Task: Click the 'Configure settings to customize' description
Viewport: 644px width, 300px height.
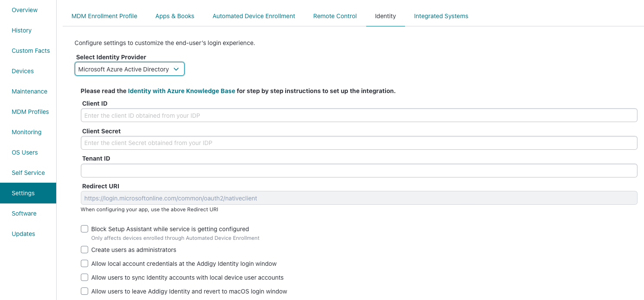Action: pos(165,43)
